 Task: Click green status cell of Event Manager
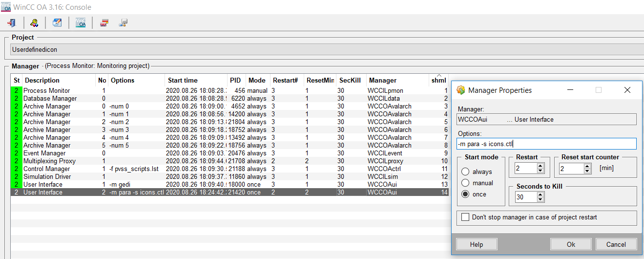[x=16, y=153]
